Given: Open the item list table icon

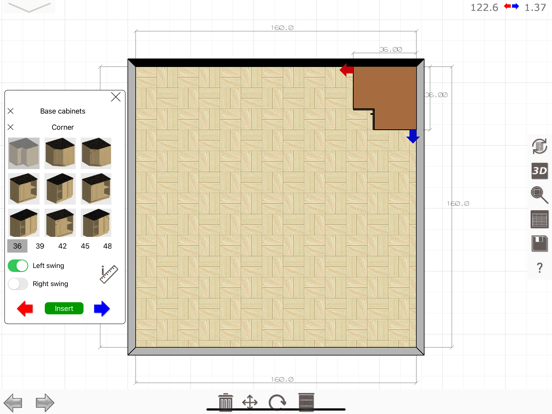Looking at the screenshot, I should (539, 219).
